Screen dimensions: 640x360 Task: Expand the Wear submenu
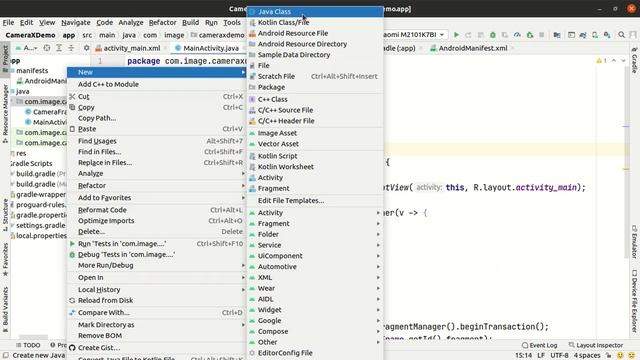315,288
